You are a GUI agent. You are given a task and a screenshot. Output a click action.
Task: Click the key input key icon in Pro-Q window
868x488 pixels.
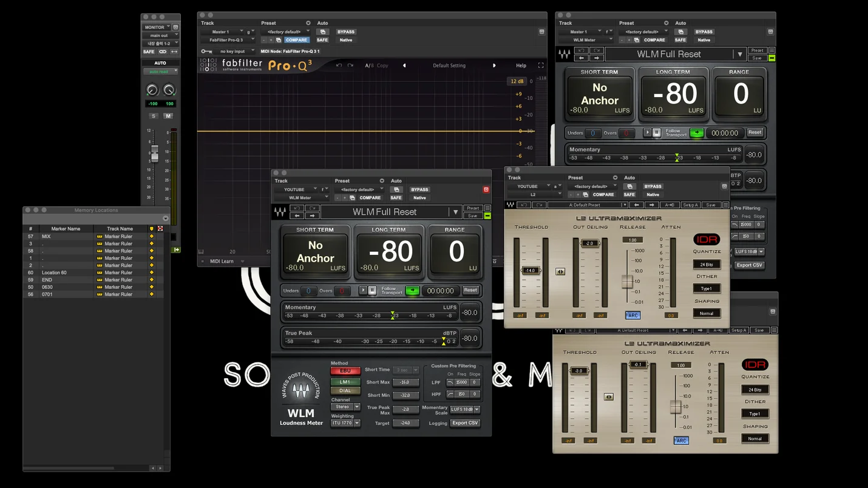click(x=206, y=52)
